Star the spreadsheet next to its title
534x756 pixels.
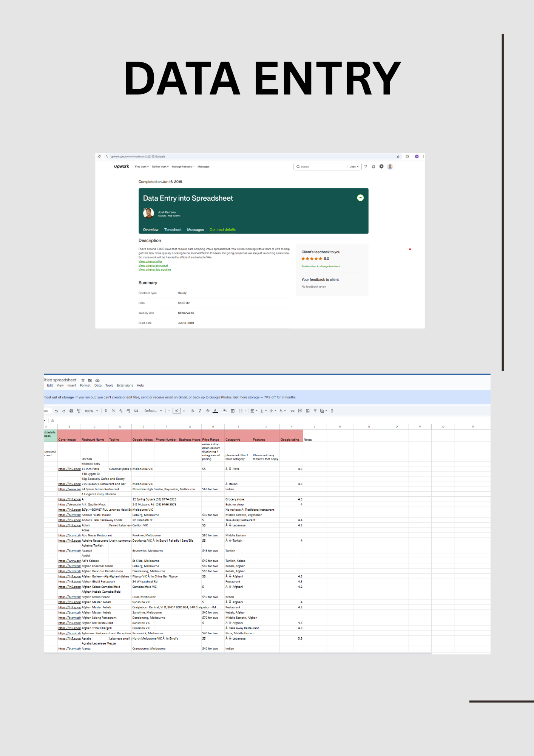click(x=83, y=380)
